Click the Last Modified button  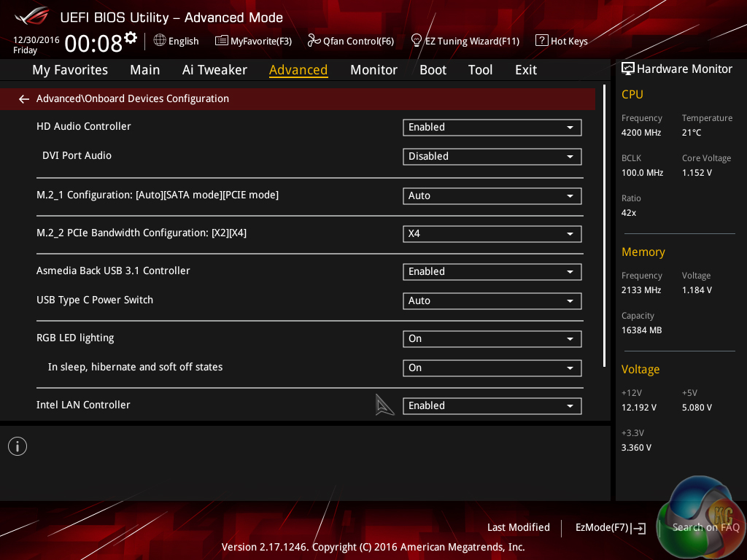click(x=519, y=527)
